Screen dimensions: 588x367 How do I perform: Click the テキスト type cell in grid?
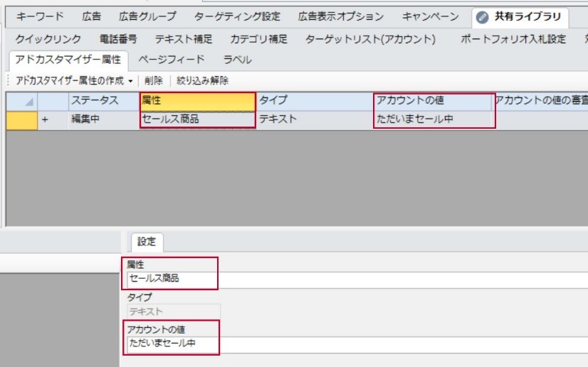pos(314,119)
